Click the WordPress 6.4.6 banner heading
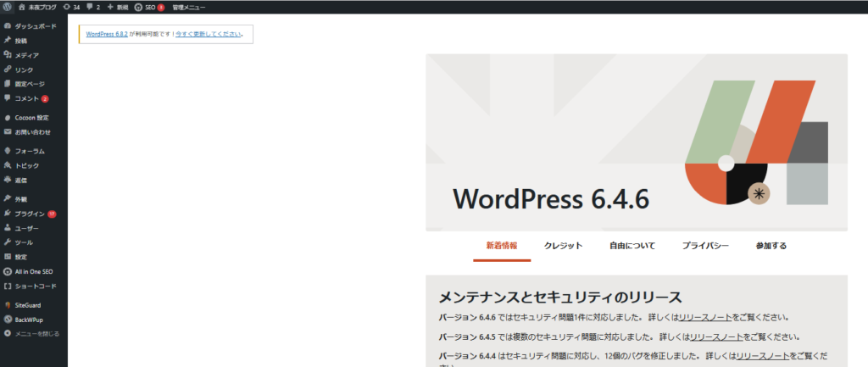 coord(551,198)
